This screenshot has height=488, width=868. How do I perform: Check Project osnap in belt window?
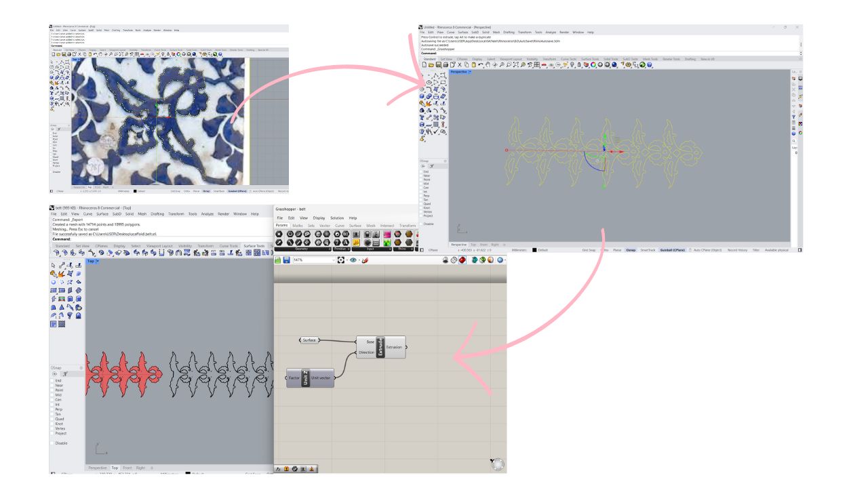53,434
